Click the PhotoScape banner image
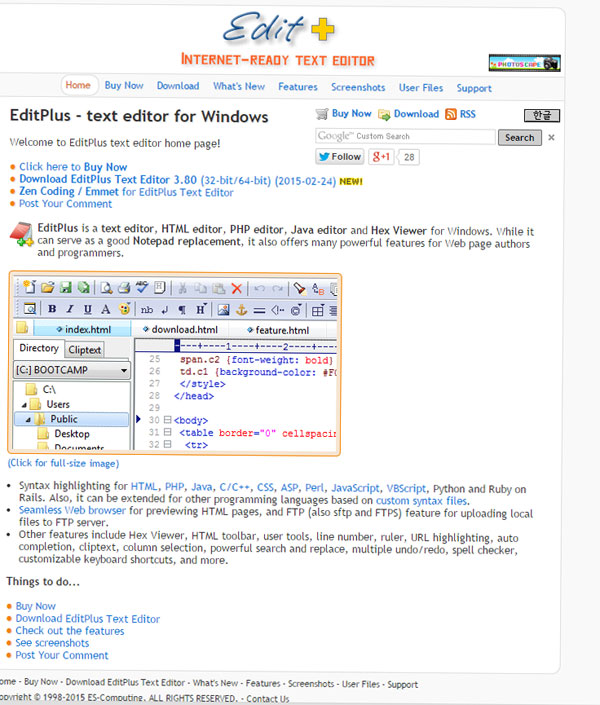The width and height of the screenshot is (600, 705). coord(524,63)
